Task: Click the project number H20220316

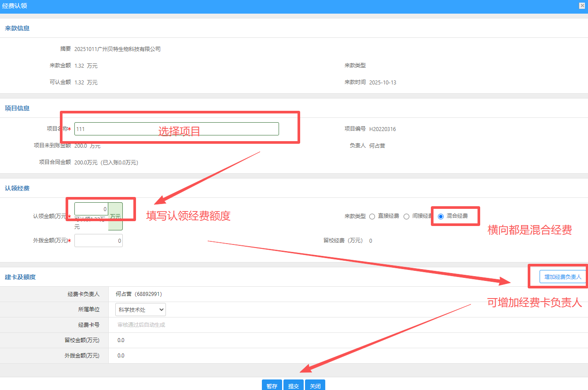Action: [382, 129]
